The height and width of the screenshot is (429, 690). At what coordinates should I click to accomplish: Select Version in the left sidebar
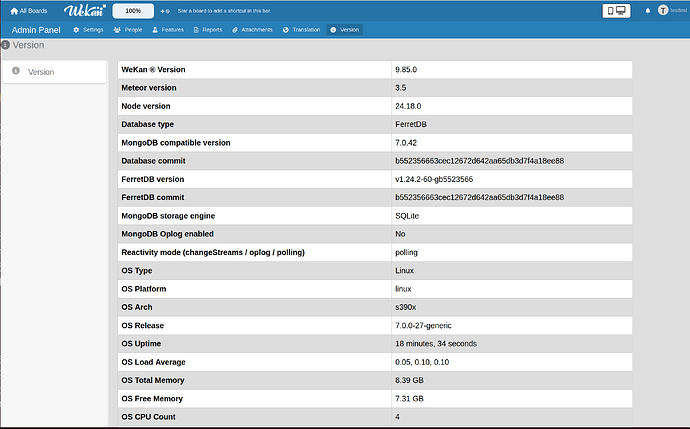[55, 72]
